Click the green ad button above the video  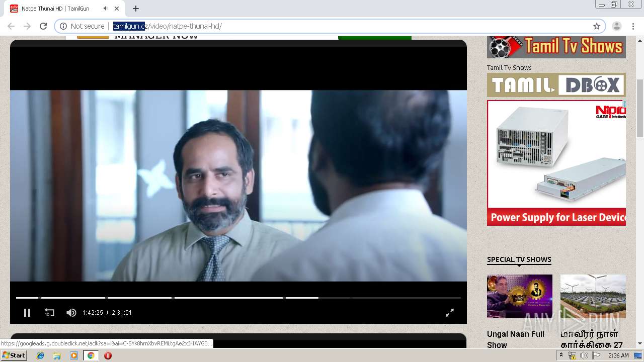375,38
